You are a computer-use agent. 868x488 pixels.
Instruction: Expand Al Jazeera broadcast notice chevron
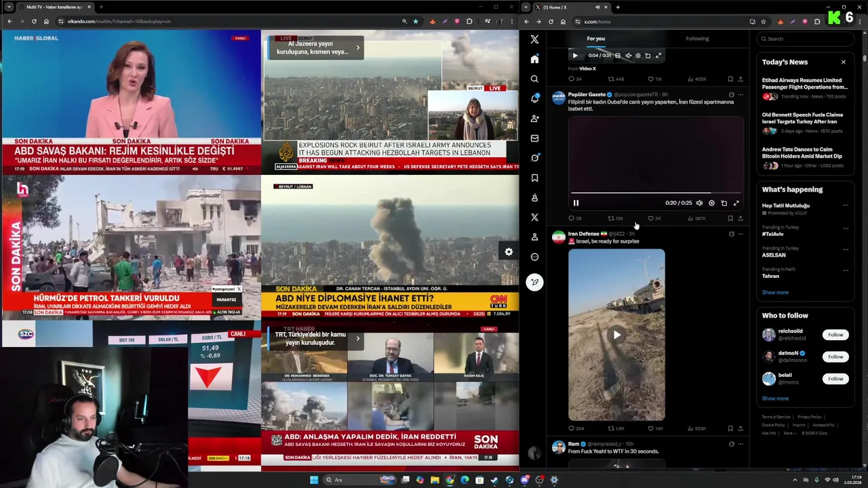(357, 47)
